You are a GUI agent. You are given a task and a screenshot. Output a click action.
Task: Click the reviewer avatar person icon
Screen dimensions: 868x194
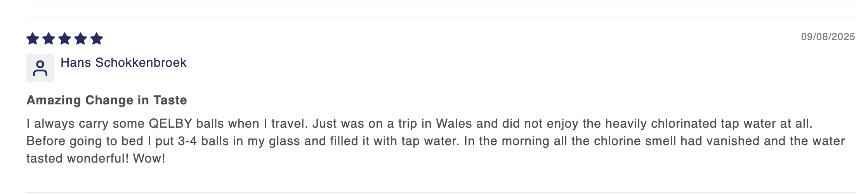pos(40,68)
